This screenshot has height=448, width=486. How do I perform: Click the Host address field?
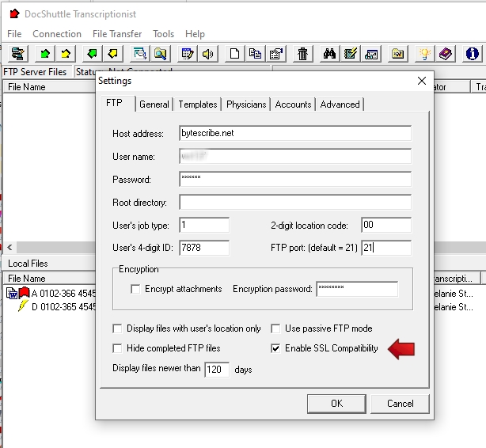point(295,133)
